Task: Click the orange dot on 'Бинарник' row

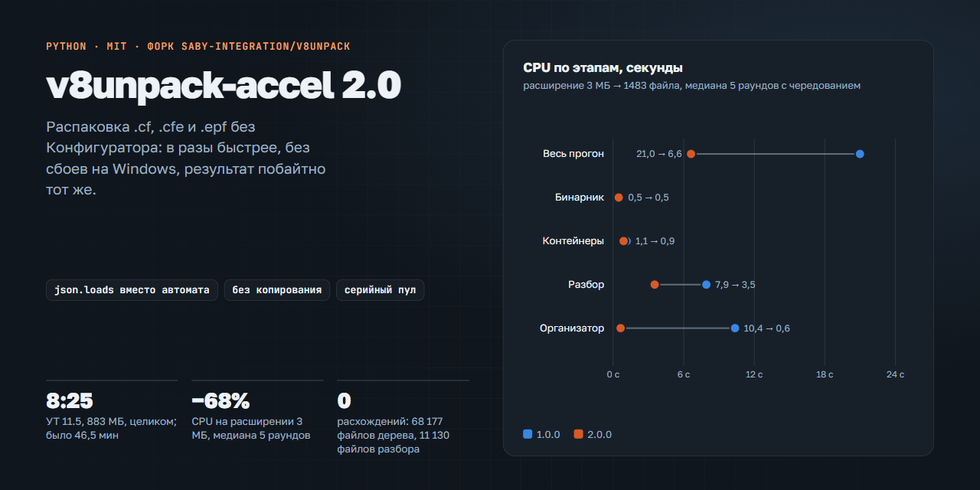Action: coord(619,198)
